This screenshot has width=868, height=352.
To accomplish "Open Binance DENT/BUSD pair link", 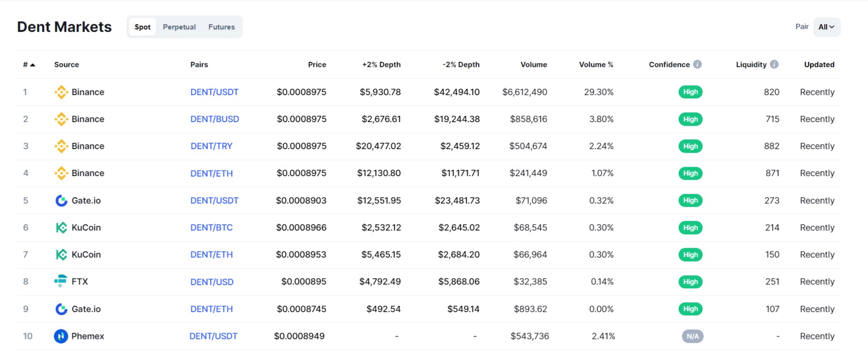I will (214, 119).
